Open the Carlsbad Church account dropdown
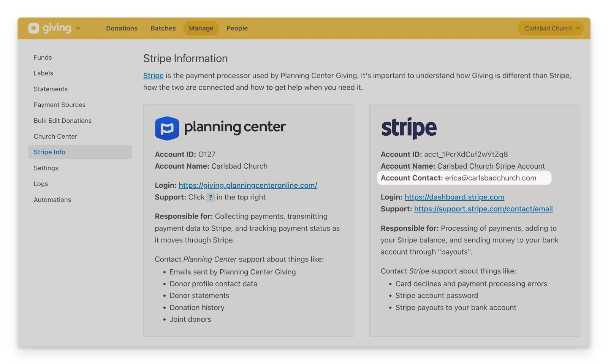 550,28
